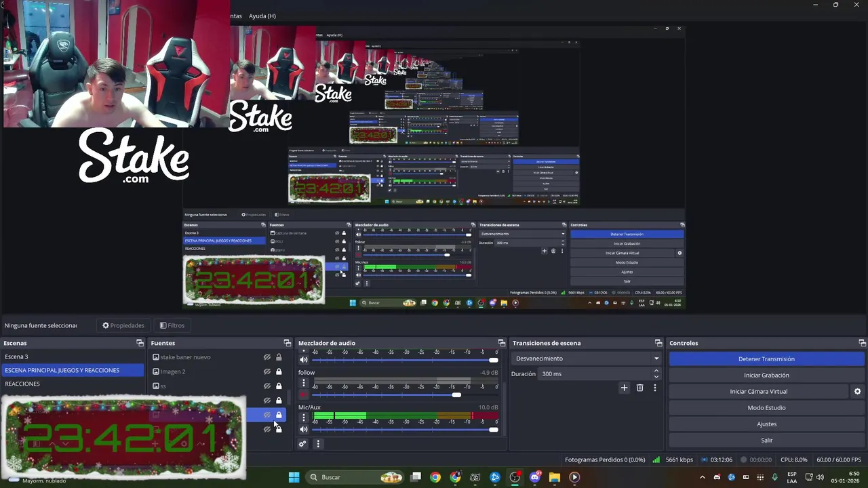Image resolution: width=868 pixels, height=488 pixels.
Task: Toggle visibility of the highlighted selected source
Action: coord(267,415)
